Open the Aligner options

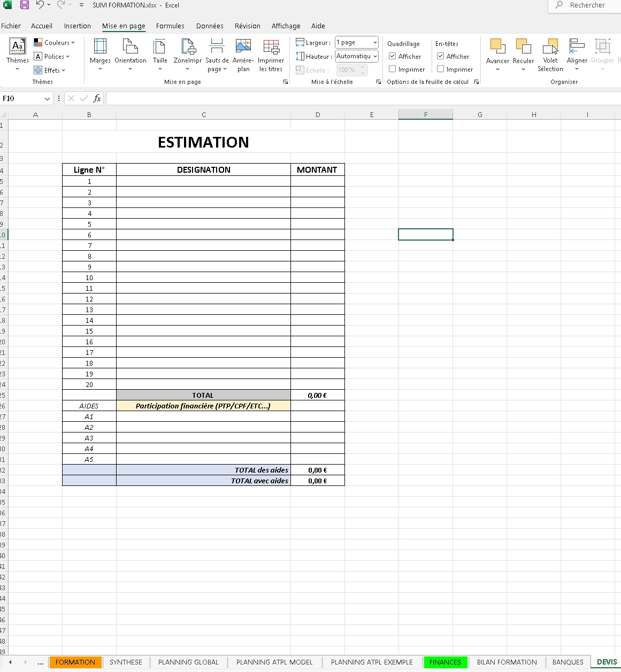[x=577, y=55]
